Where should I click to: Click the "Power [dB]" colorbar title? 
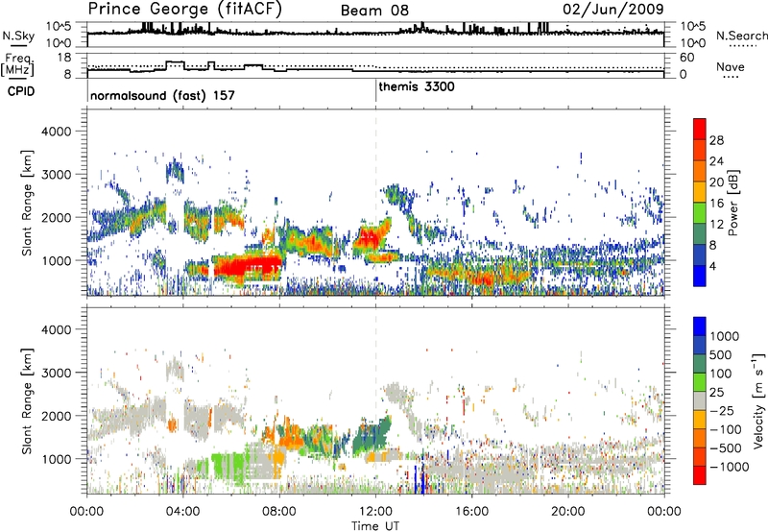pyautogui.click(x=732, y=203)
